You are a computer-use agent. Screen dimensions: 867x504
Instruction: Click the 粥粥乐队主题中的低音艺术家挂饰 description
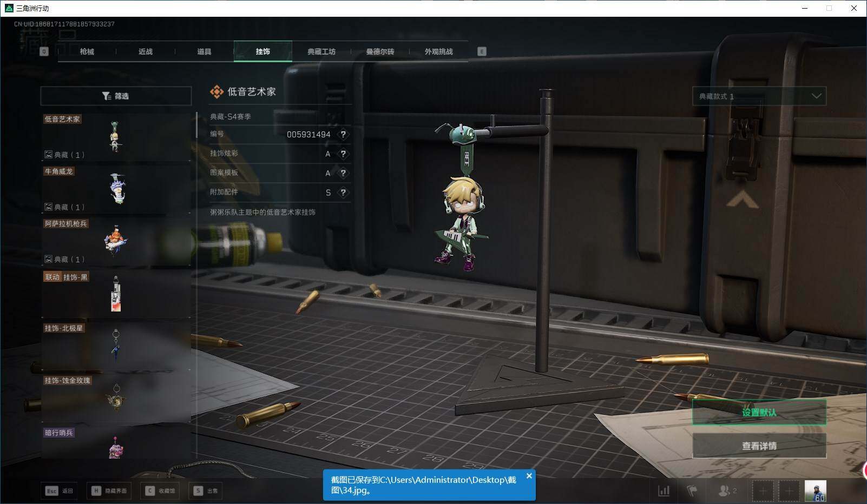point(262,212)
